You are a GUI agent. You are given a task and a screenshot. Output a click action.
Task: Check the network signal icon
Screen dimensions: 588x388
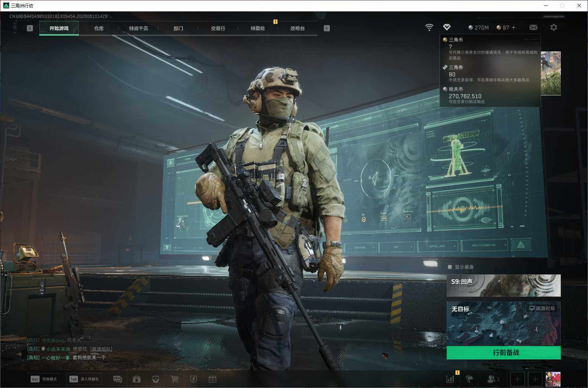point(429,28)
